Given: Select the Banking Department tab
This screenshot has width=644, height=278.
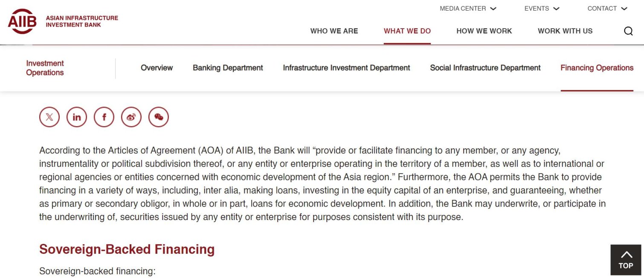Looking at the screenshot, I should [x=228, y=68].
